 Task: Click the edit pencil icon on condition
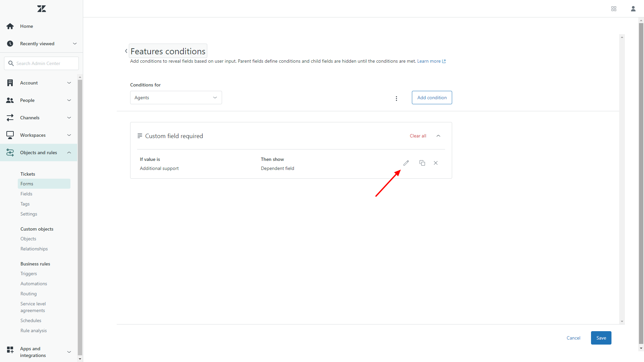pos(406,163)
